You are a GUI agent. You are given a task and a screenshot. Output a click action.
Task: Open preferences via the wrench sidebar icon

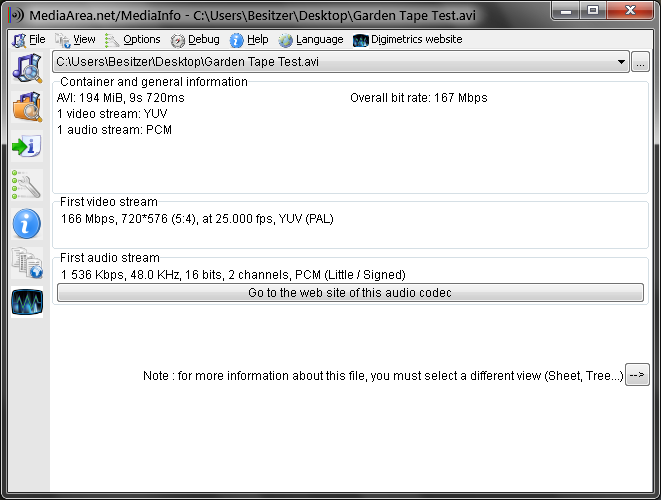point(27,185)
